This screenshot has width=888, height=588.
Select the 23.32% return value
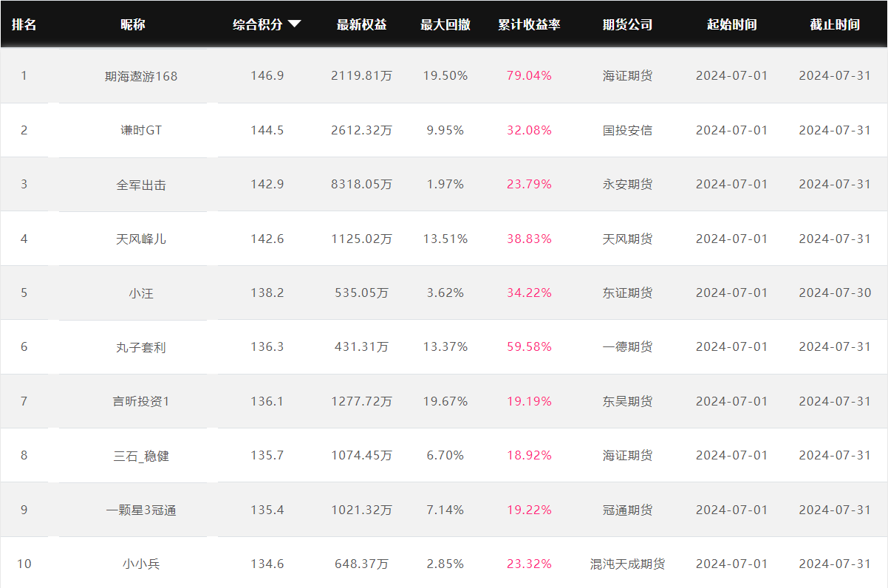pos(529,564)
